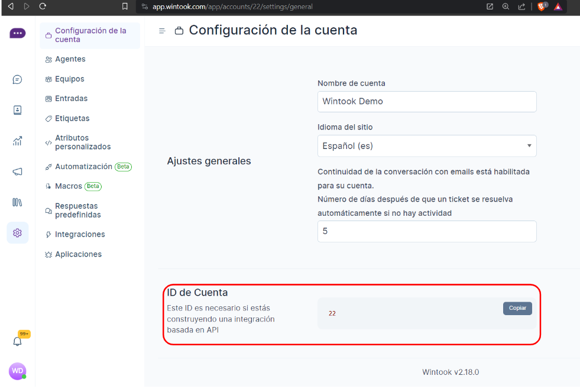
Task: Select the settings gear icon
Action: pos(17,233)
